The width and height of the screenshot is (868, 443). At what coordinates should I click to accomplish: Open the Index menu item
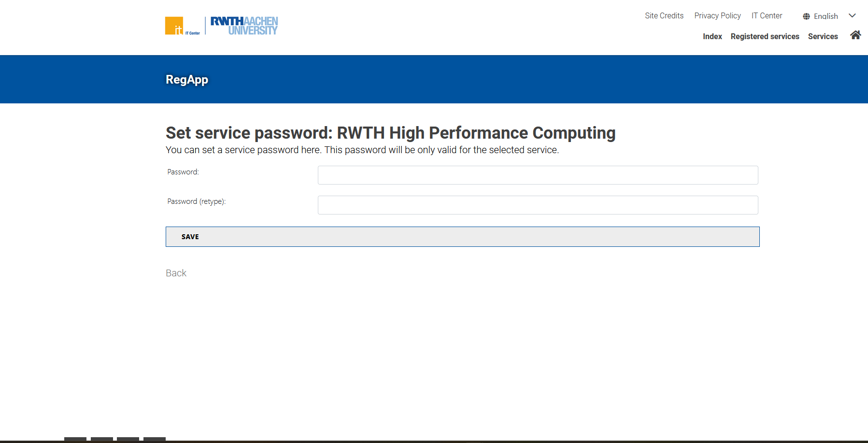[x=712, y=37]
